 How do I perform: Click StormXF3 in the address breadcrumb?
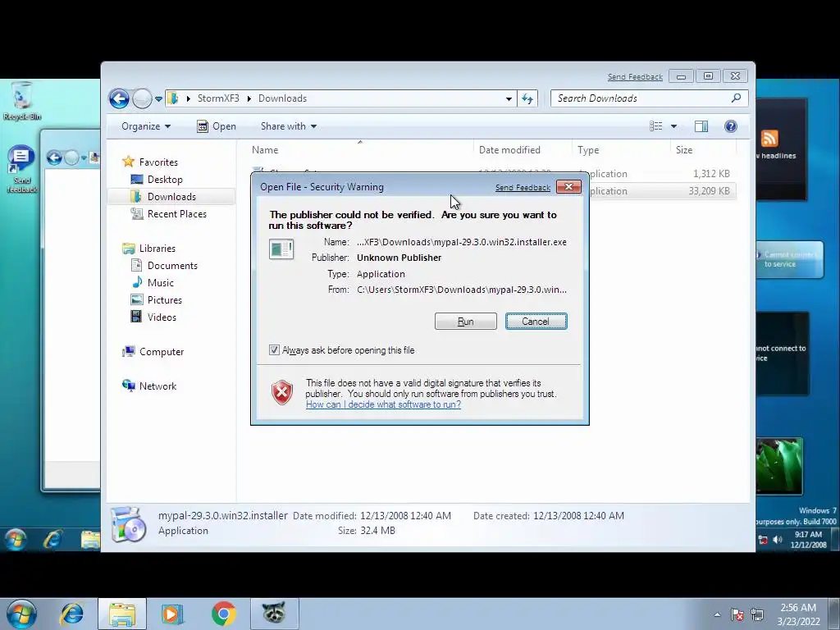[x=218, y=98]
